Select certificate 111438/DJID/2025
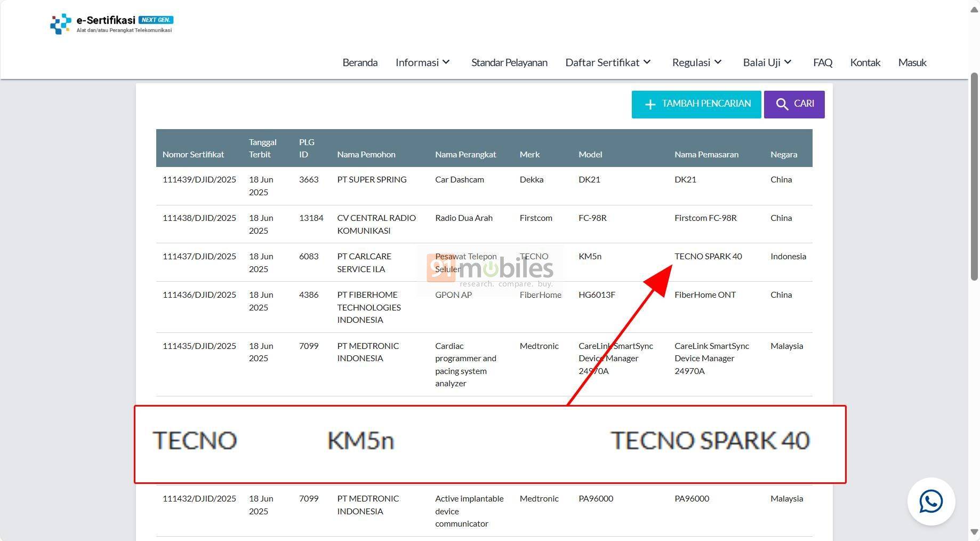The image size is (980, 541). click(199, 218)
